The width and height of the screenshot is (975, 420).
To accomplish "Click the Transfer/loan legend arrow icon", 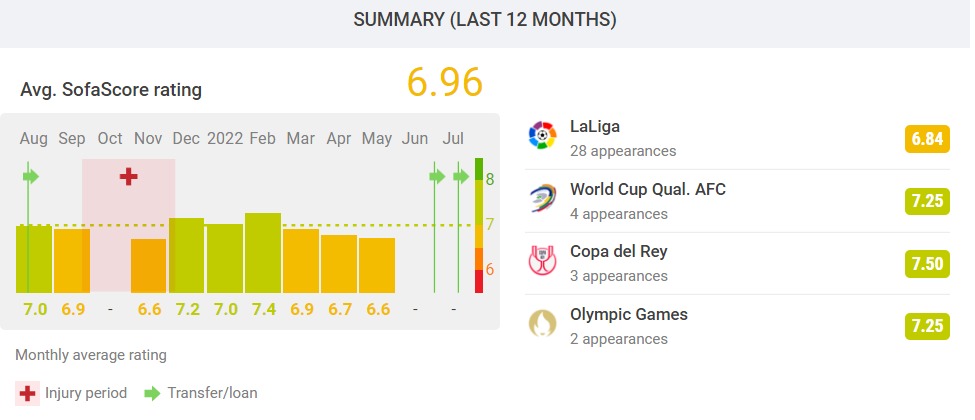I will click(152, 393).
